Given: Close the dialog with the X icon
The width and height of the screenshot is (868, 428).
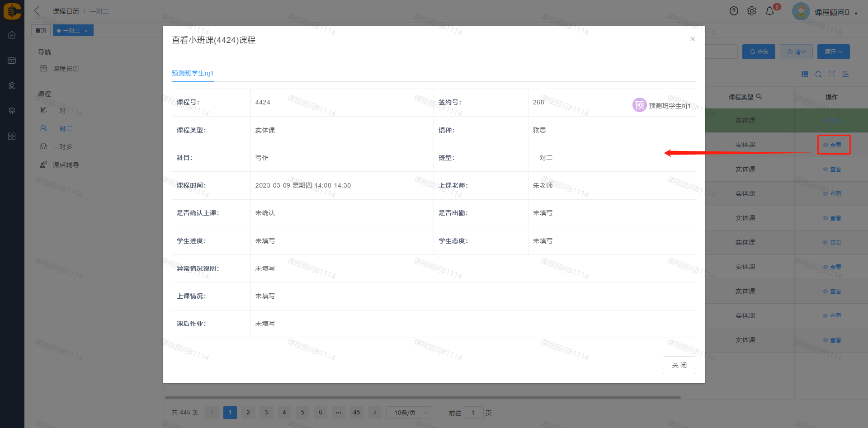Looking at the screenshot, I should point(692,39).
